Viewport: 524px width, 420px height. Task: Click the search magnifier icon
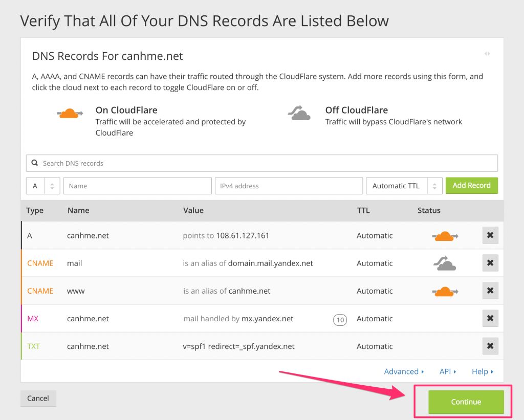35,163
